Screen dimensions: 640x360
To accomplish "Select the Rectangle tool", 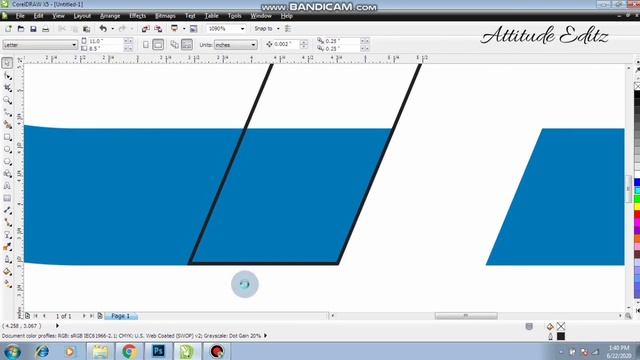I will point(7,137).
